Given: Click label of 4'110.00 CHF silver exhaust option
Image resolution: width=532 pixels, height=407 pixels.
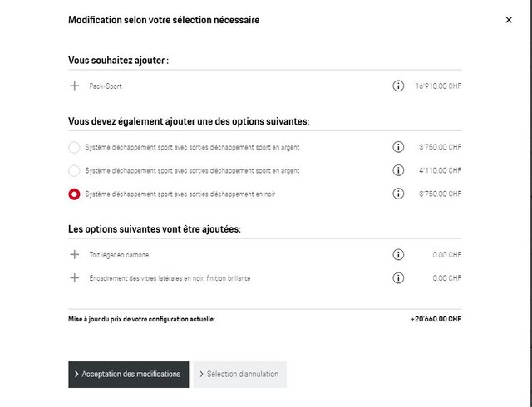Looking at the screenshot, I should (192, 171).
